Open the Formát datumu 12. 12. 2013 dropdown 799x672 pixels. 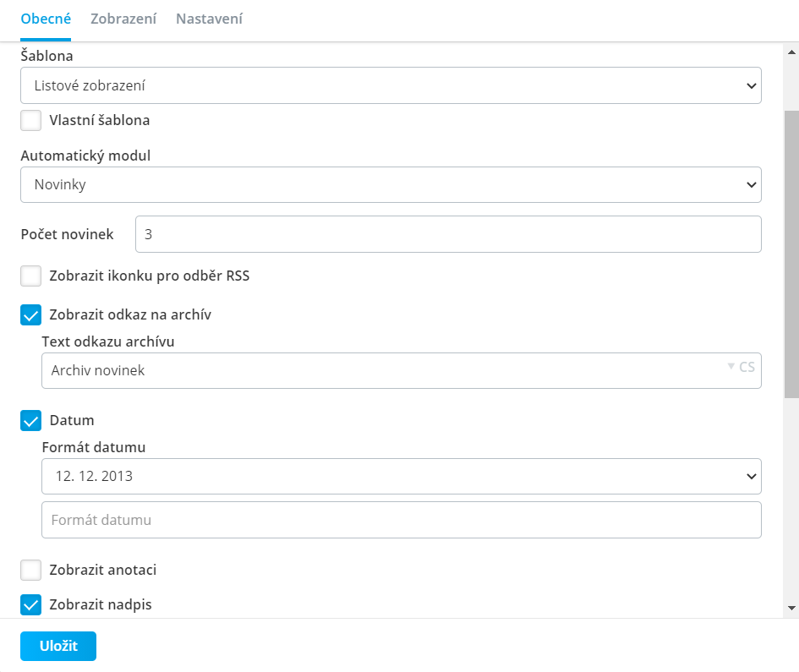point(402,477)
